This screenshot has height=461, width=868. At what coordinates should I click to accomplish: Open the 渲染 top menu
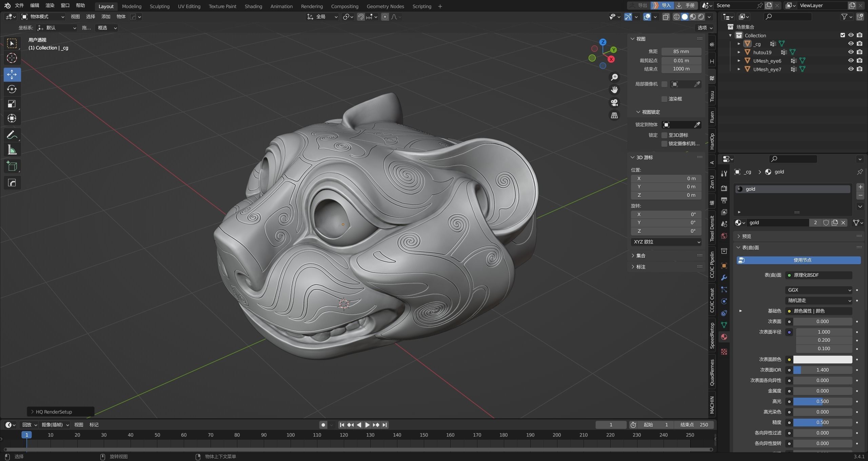click(50, 5)
